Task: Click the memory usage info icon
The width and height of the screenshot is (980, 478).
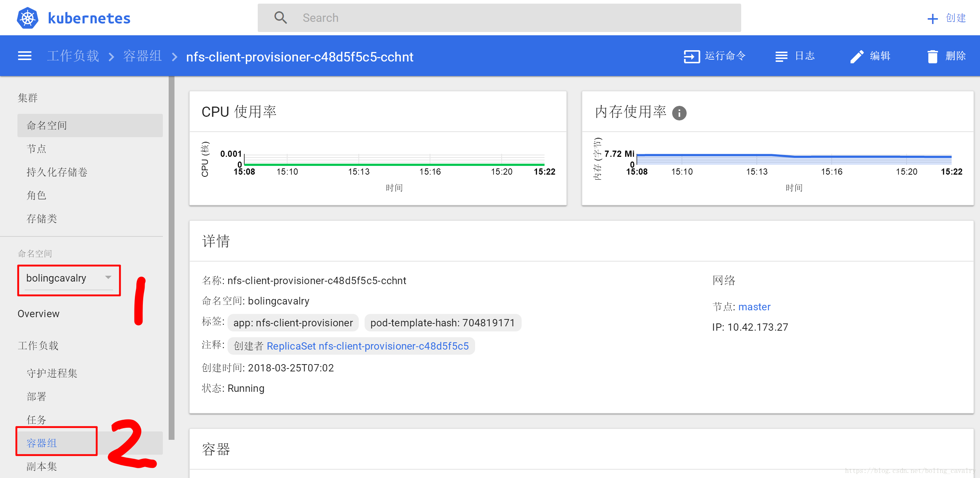Action: tap(679, 113)
